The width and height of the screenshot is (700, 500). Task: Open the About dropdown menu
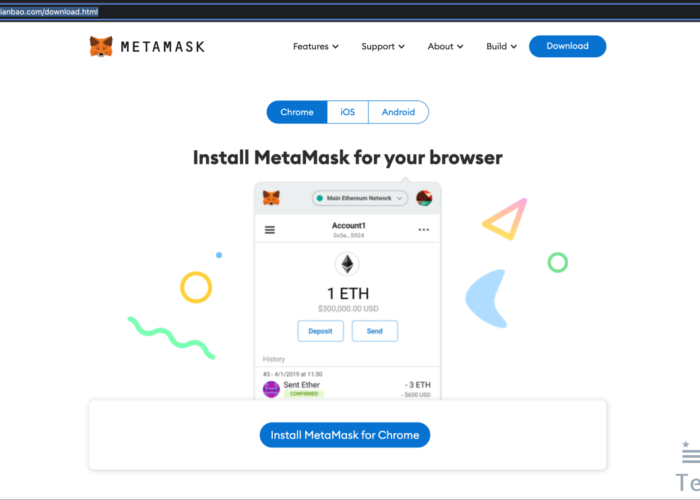(446, 46)
